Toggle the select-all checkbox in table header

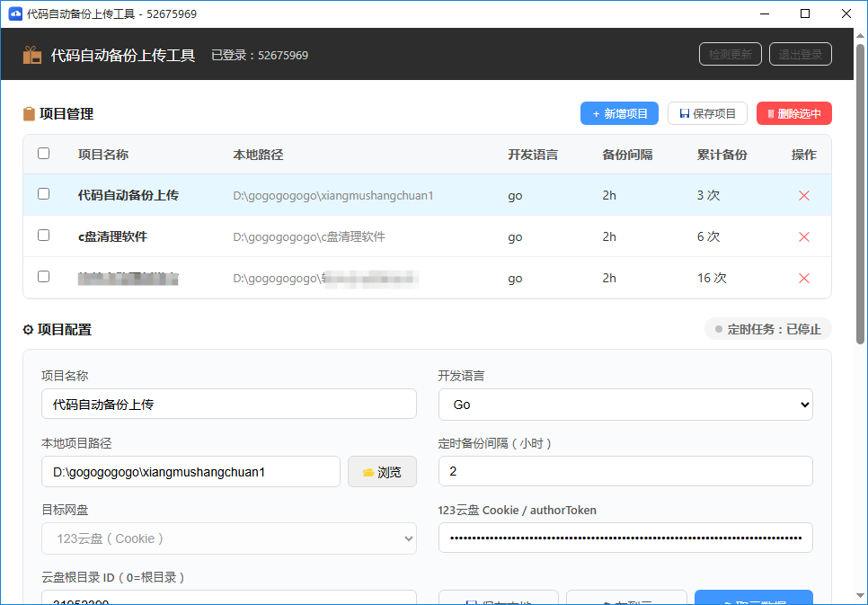44,154
